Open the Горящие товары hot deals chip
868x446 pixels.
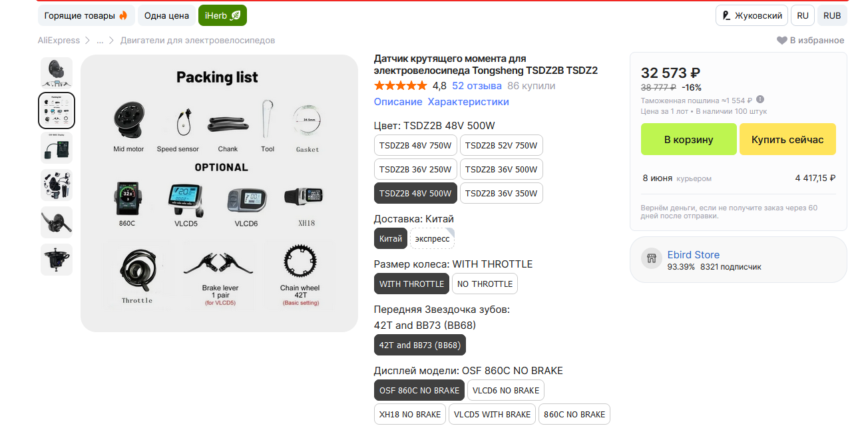click(87, 15)
